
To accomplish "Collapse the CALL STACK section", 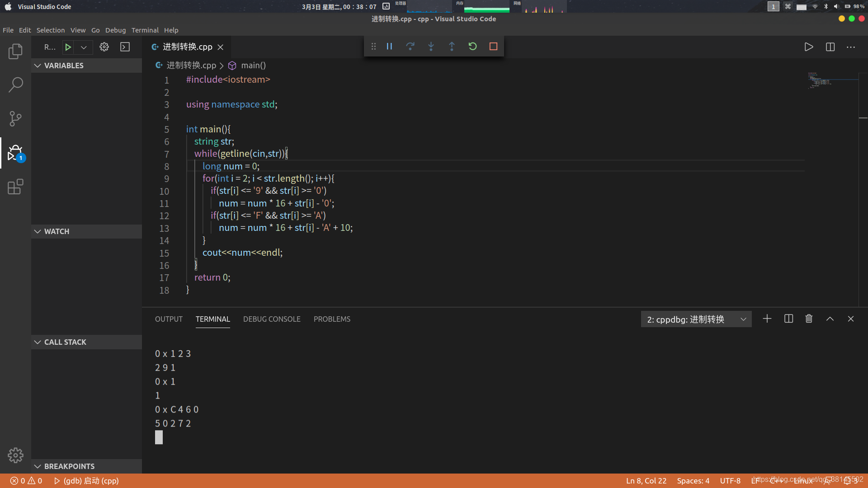I will (86, 342).
